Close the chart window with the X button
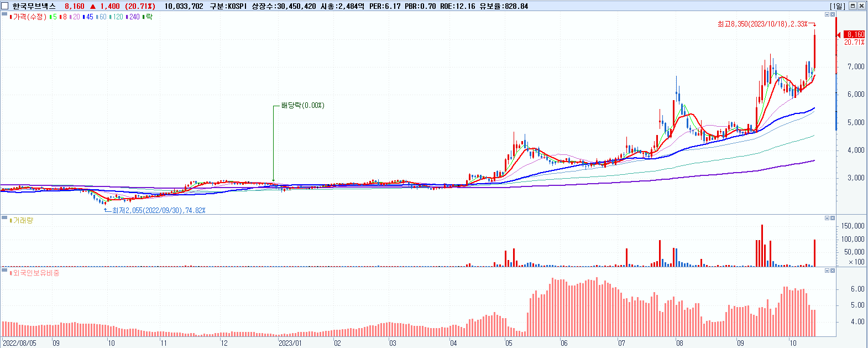 coord(861,6)
